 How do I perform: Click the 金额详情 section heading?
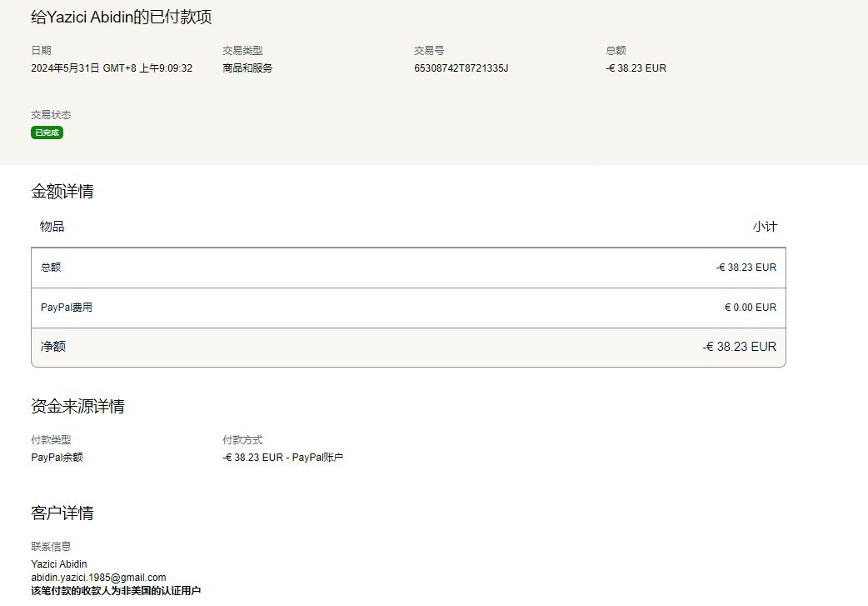click(62, 192)
